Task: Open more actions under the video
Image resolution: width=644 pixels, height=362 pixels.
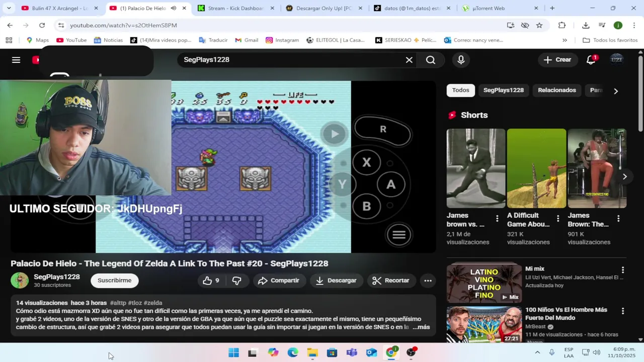Action: pyautogui.click(x=428, y=281)
